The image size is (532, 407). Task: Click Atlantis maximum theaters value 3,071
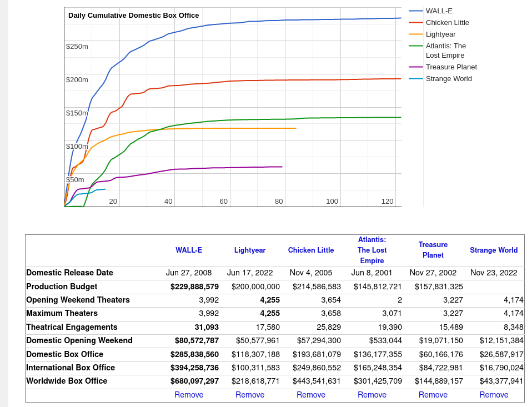[392, 313]
